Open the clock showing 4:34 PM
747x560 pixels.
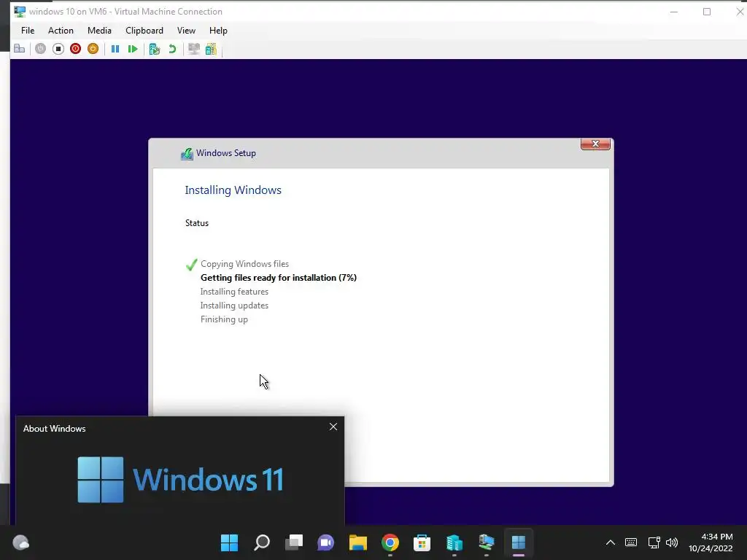coord(711,542)
